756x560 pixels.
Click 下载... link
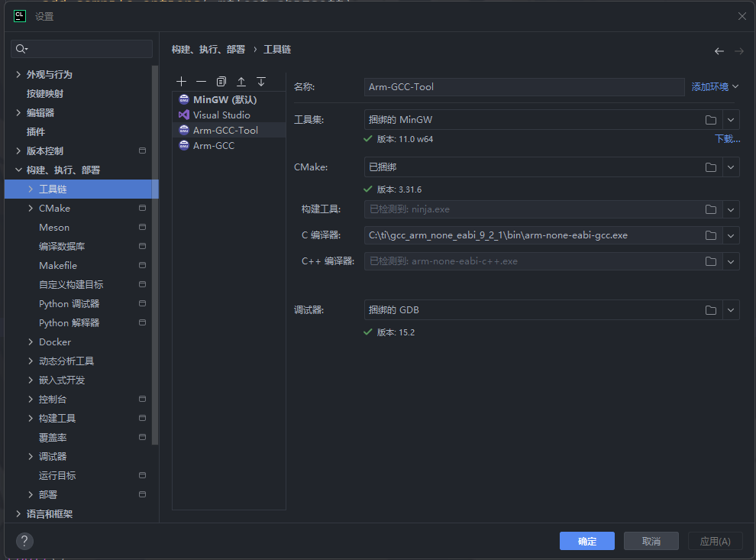(727, 139)
